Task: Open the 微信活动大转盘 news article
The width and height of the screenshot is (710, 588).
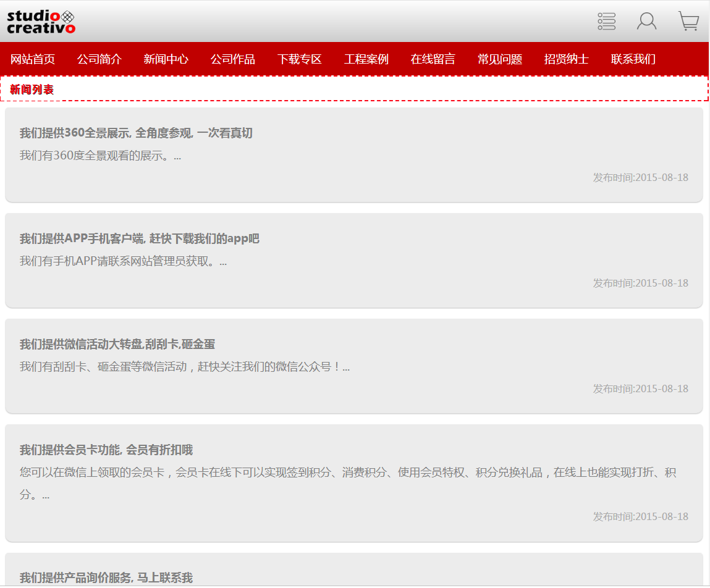Action: [117, 345]
